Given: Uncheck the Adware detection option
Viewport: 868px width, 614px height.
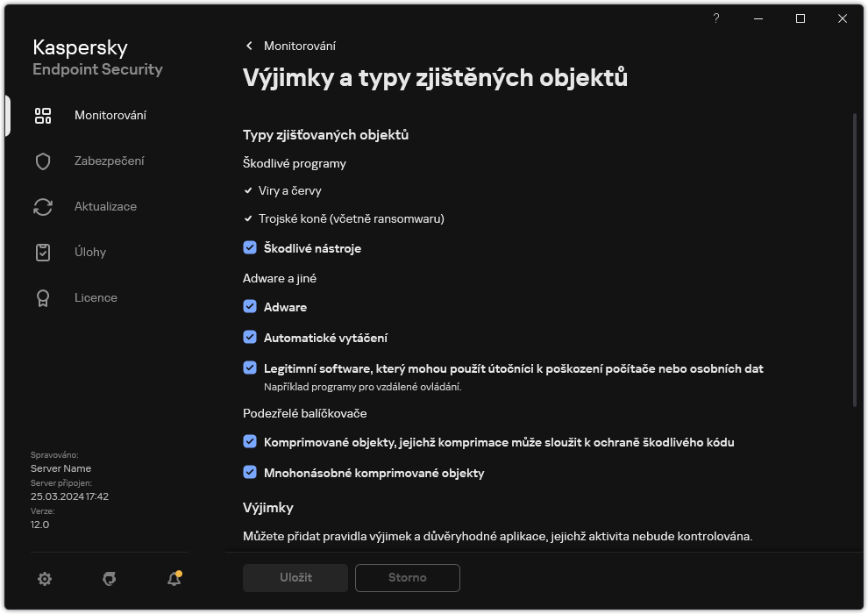Looking at the screenshot, I should (250, 307).
